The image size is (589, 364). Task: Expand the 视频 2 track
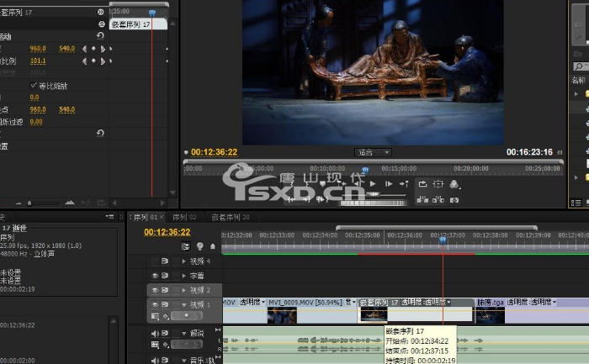183,290
